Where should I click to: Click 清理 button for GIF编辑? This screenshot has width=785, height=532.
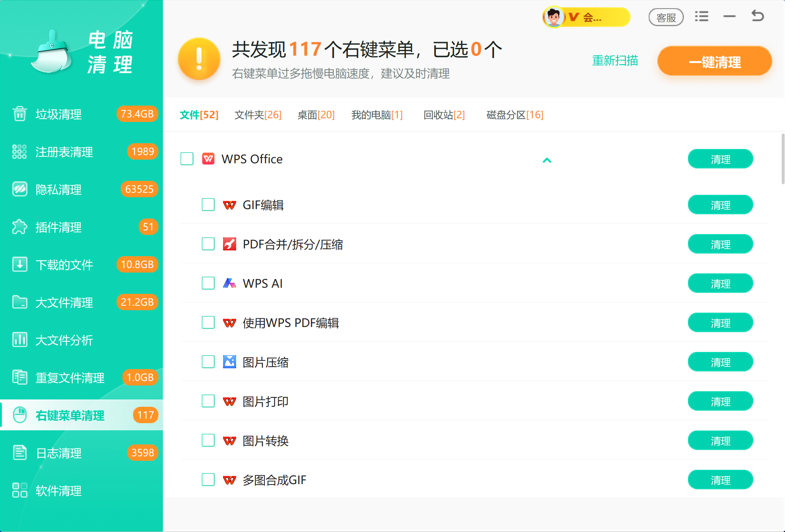coord(720,205)
